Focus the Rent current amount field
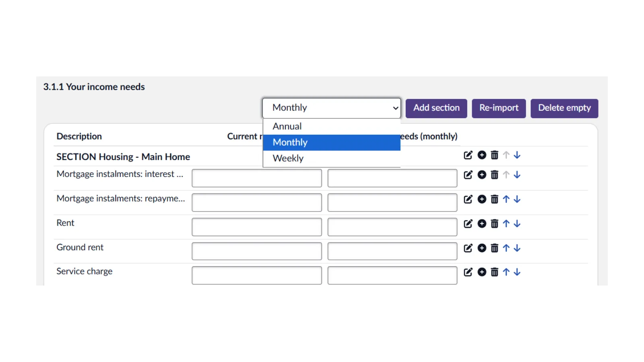The width and height of the screenshot is (644, 362). (257, 227)
